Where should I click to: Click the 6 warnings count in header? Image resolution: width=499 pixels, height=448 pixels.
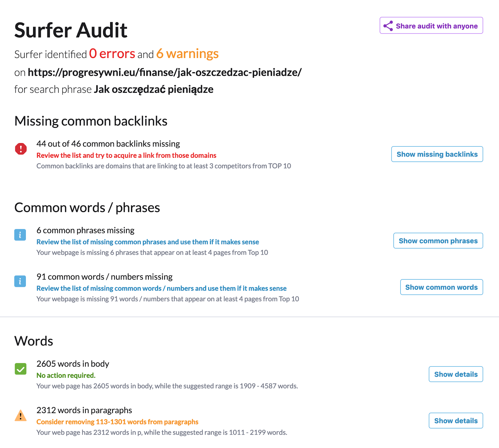(x=187, y=54)
